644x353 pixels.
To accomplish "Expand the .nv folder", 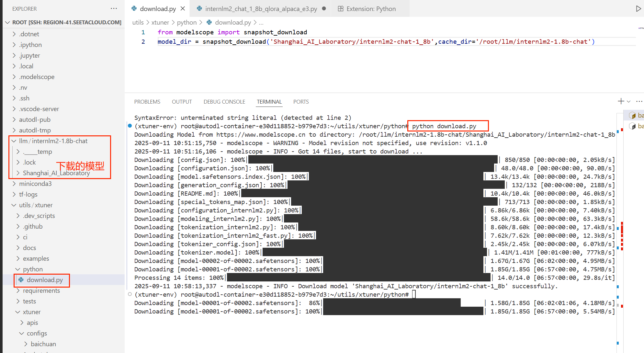I will [x=63, y=87].
